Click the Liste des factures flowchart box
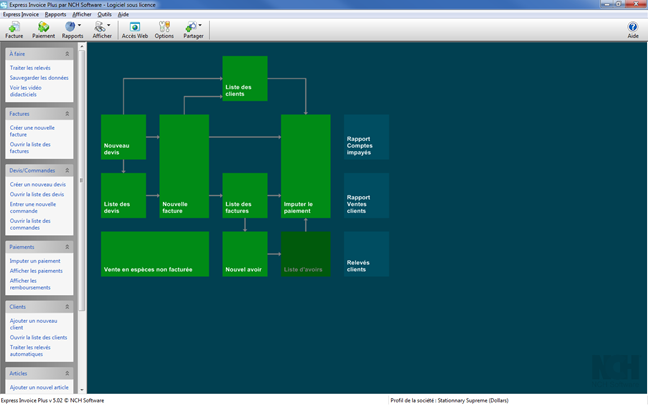 (x=245, y=195)
